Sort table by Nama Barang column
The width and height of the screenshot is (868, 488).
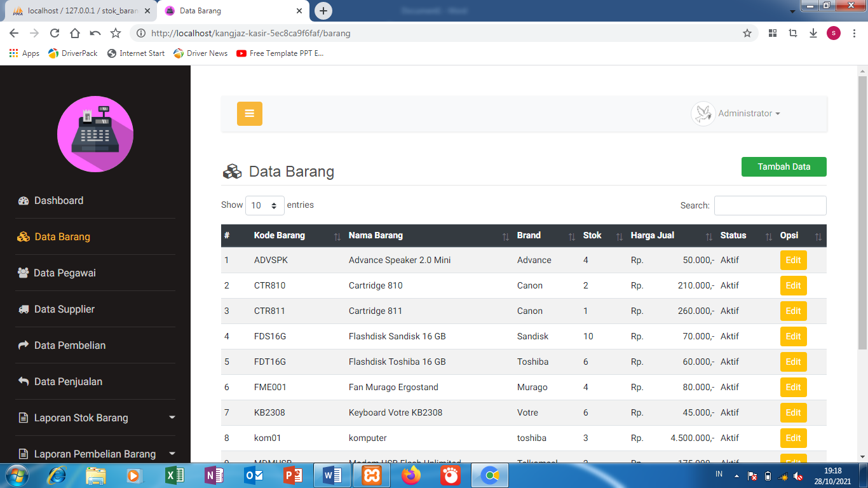[429, 236]
